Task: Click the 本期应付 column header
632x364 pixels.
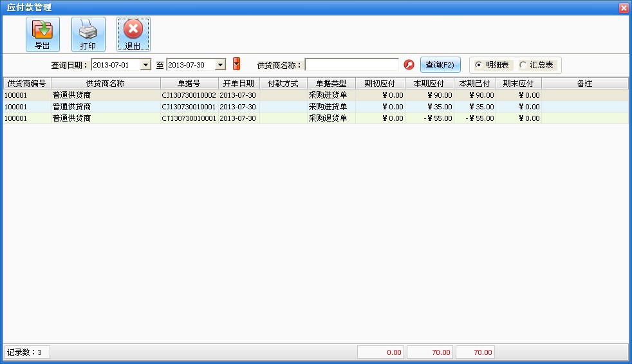Action: tap(429, 84)
